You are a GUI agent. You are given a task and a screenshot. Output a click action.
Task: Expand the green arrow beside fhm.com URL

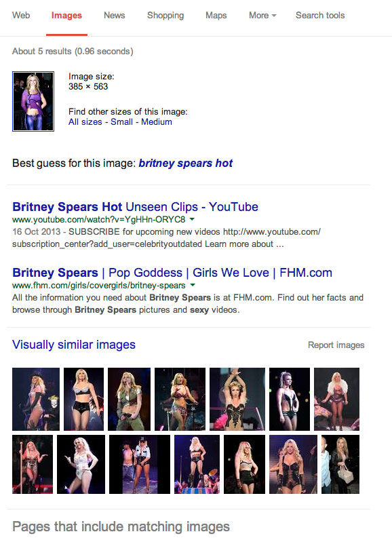(x=193, y=285)
